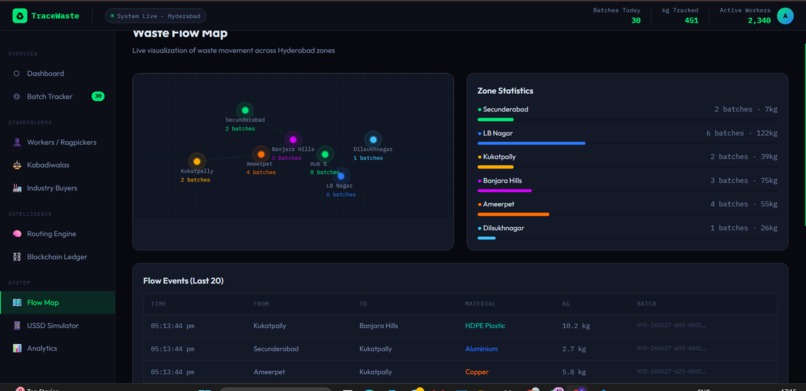Open the Analytics page
This screenshot has height=391, width=806.
pos(57,348)
